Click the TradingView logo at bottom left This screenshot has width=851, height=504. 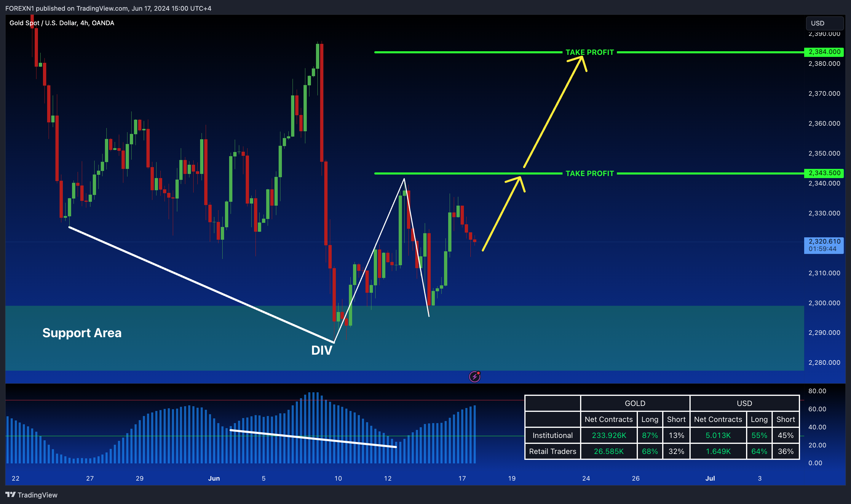coord(31,495)
